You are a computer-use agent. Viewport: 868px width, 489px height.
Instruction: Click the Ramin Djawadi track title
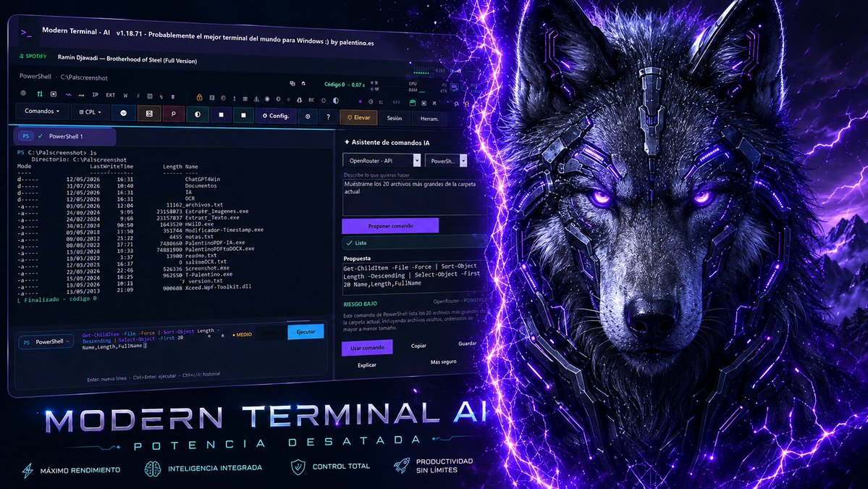pyautogui.click(x=127, y=59)
